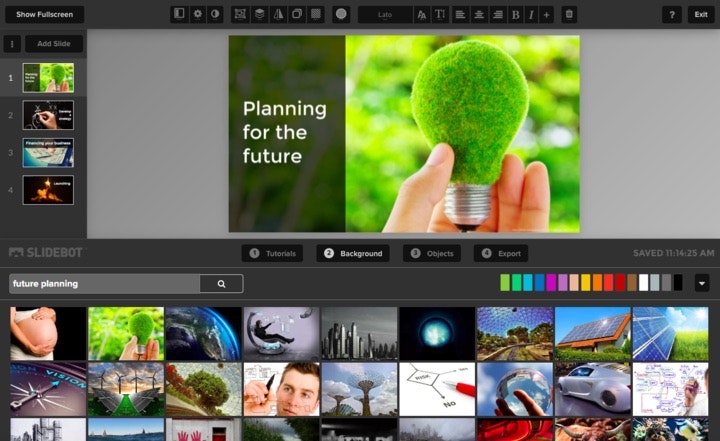
Task: Open the round color circle picker in toolbar
Action: (x=341, y=14)
